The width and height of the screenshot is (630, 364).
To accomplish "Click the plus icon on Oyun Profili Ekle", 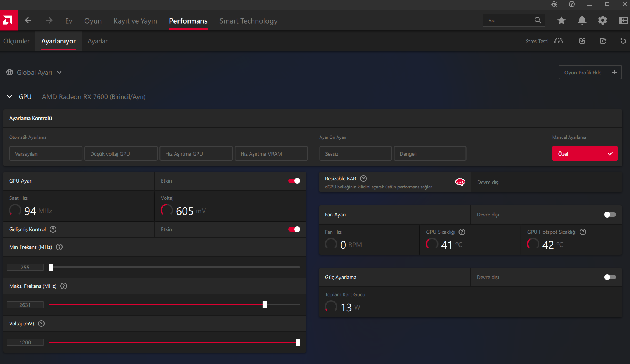I will coord(615,73).
